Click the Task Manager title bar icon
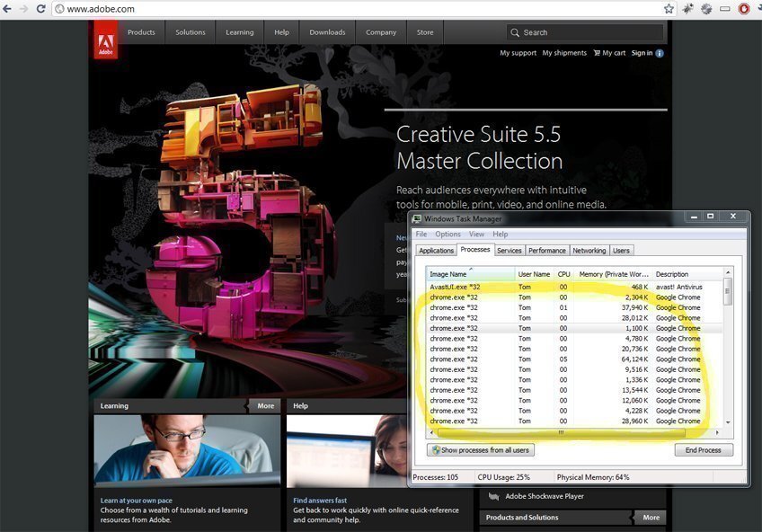 point(417,218)
